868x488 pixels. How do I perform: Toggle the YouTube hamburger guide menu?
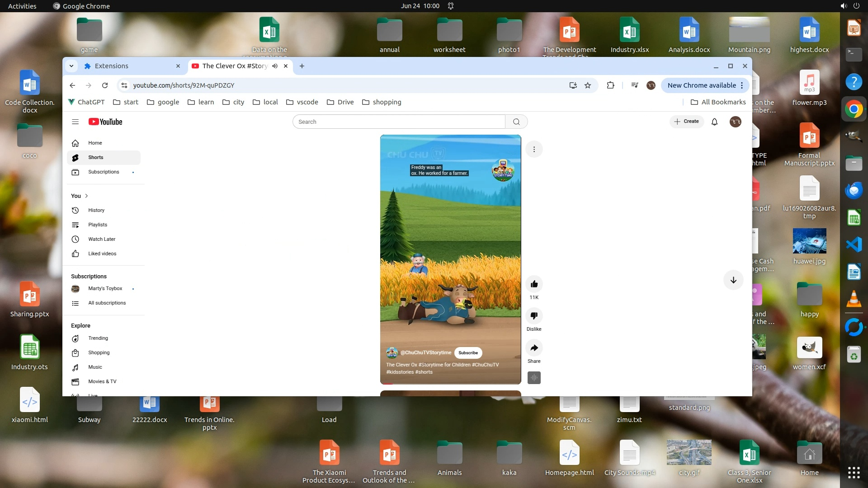75,122
